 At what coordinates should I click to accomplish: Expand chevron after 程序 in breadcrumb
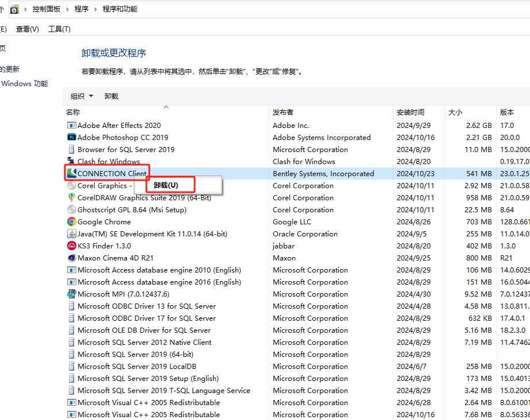[x=95, y=9]
